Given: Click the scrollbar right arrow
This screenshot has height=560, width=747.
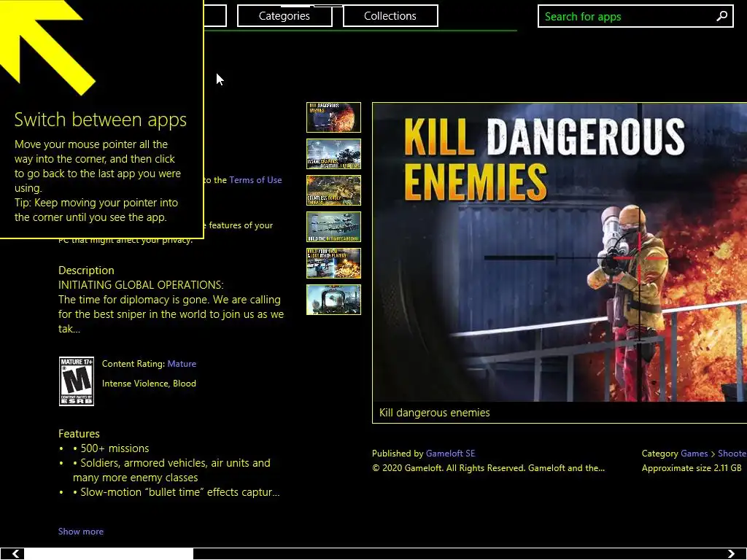Looking at the screenshot, I should [x=731, y=554].
